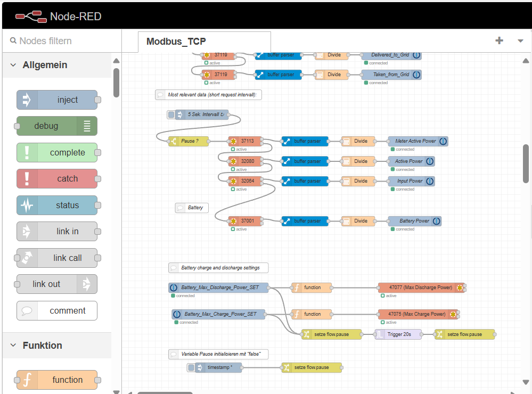This screenshot has width=532, height=394.
Task: Select the inject node in the palette
Action: (x=57, y=100)
